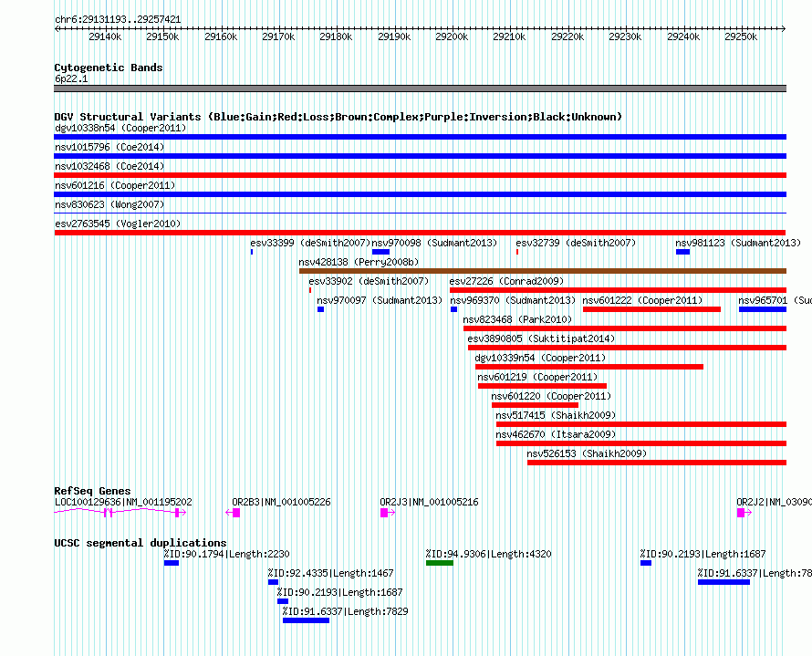The width and height of the screenshot is (812, 656).
Task: Click the brown nsv428138 (Perry2008b) complex bar
Action: coord(543,271)
